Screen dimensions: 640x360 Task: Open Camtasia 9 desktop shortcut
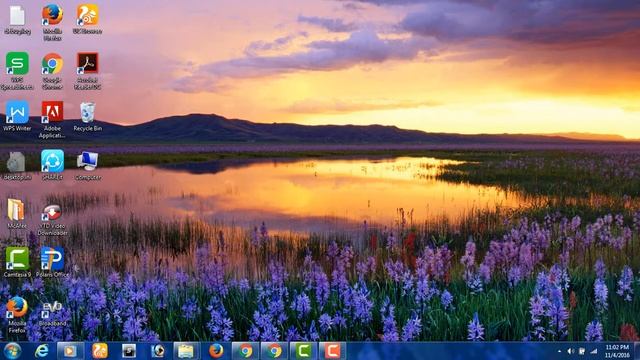[x=17, y=262]
